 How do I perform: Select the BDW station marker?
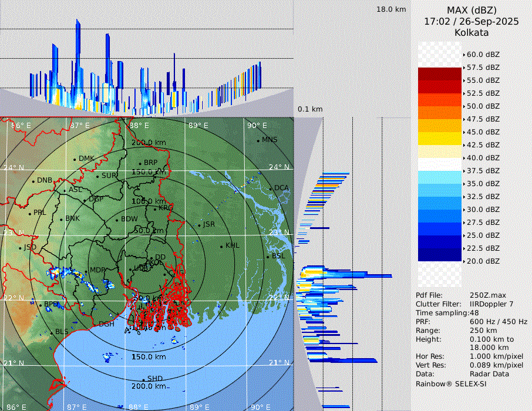[117, 220]
